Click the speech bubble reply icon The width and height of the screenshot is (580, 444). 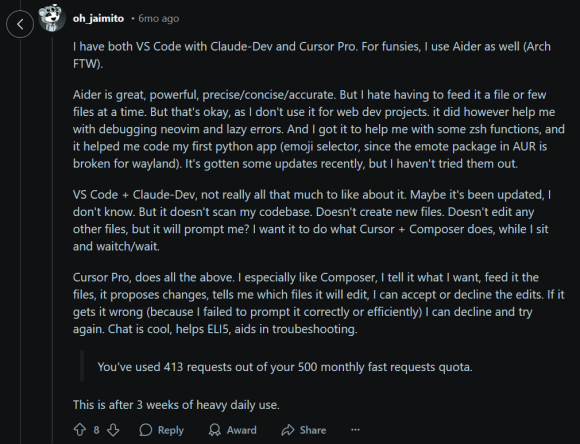[146, 430]
